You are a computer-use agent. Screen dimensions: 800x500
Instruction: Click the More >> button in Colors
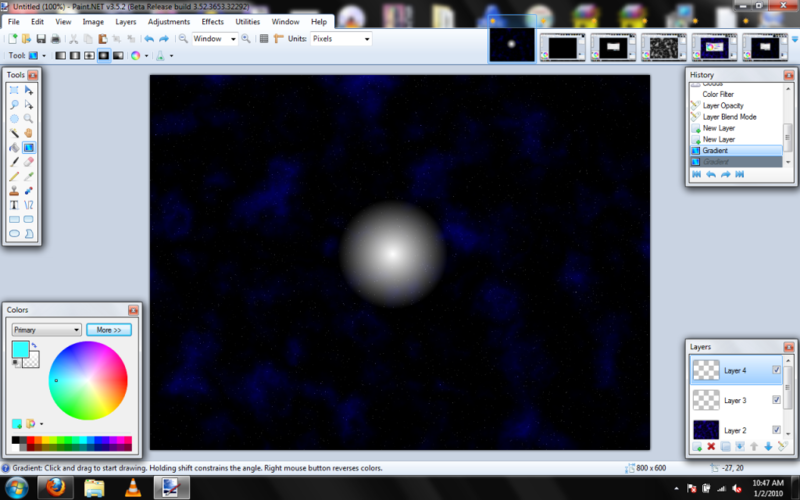[x=109, y=330]
